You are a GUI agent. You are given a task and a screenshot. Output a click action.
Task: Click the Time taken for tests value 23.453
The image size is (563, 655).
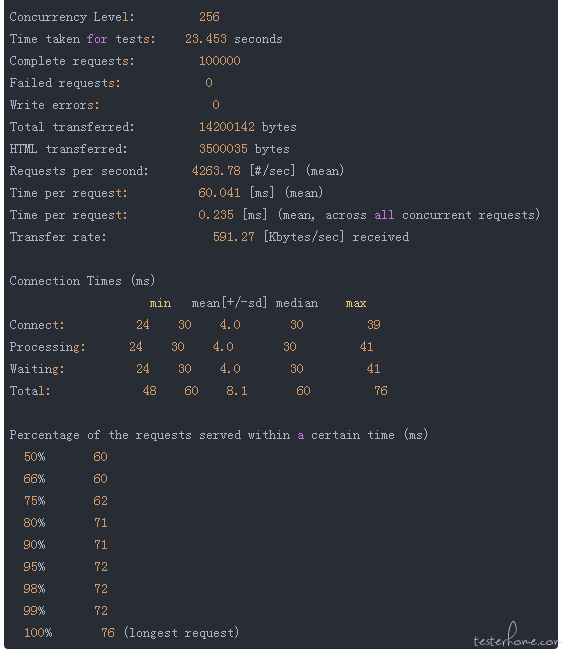pos(206,39)
